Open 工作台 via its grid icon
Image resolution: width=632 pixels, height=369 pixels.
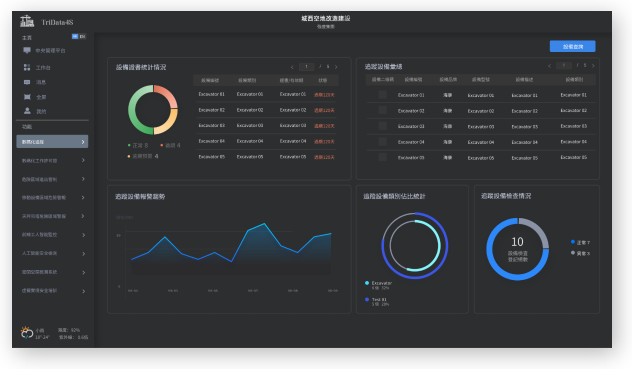(27, 67)
